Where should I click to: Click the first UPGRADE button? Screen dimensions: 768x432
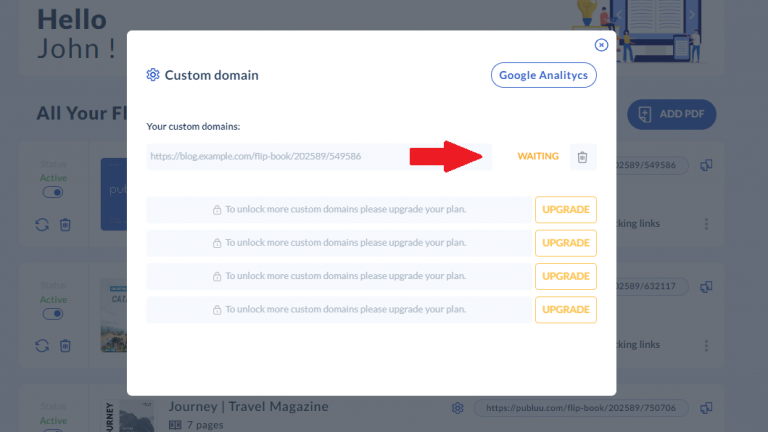[x=565, y=210]
